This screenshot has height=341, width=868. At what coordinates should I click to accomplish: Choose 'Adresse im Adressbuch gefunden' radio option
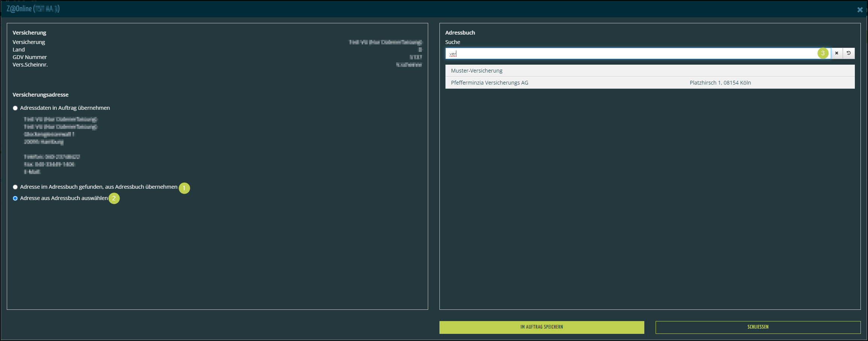click(x=15, y=187)
